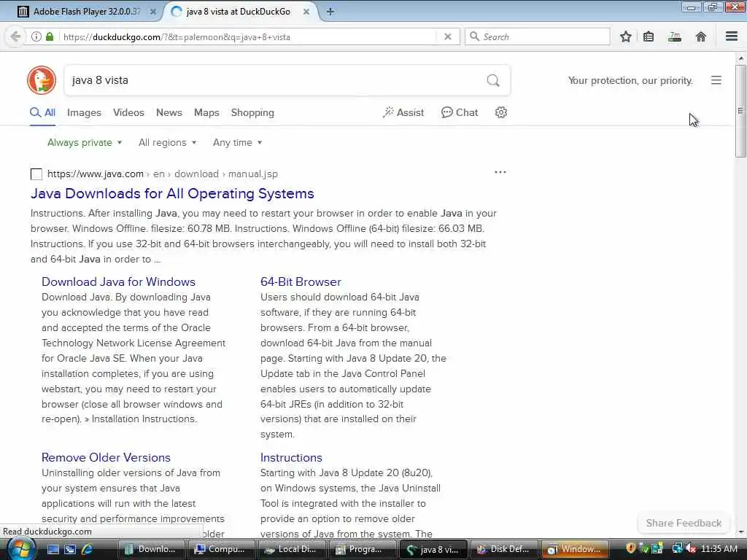Click the DuckDuckGo duck logo
This screenshot has height=560, width=747.
coord(42,80)
